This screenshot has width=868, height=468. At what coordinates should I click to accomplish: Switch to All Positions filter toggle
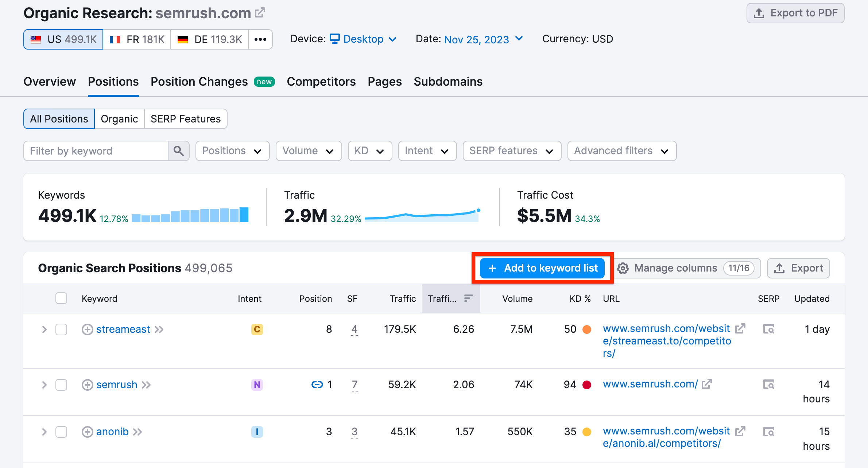pyautogui.click(x=59, y=119)
